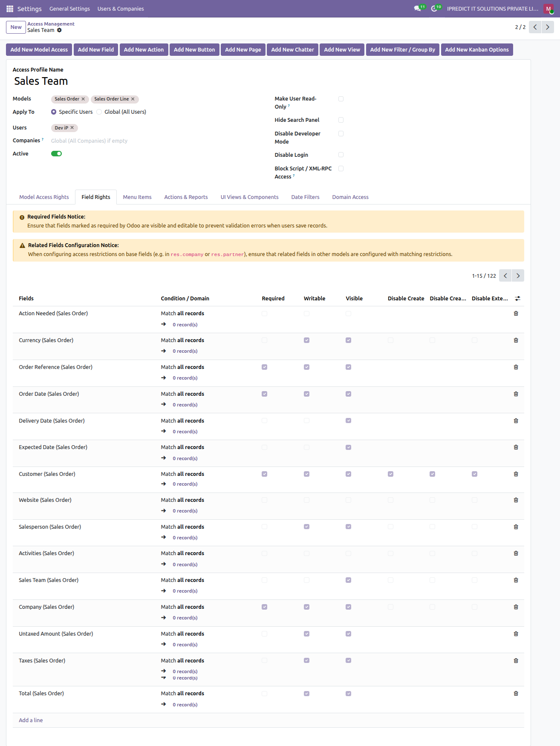Screen dimensions: 560x746
Task: Open the Access Management breadcrumb link
Action: coord(51,24)
